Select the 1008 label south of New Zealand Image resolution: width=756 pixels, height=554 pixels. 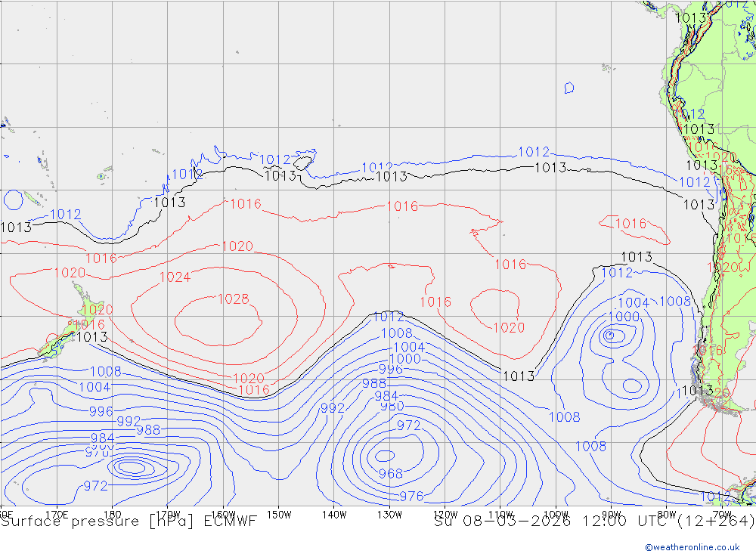click(106, 371)
